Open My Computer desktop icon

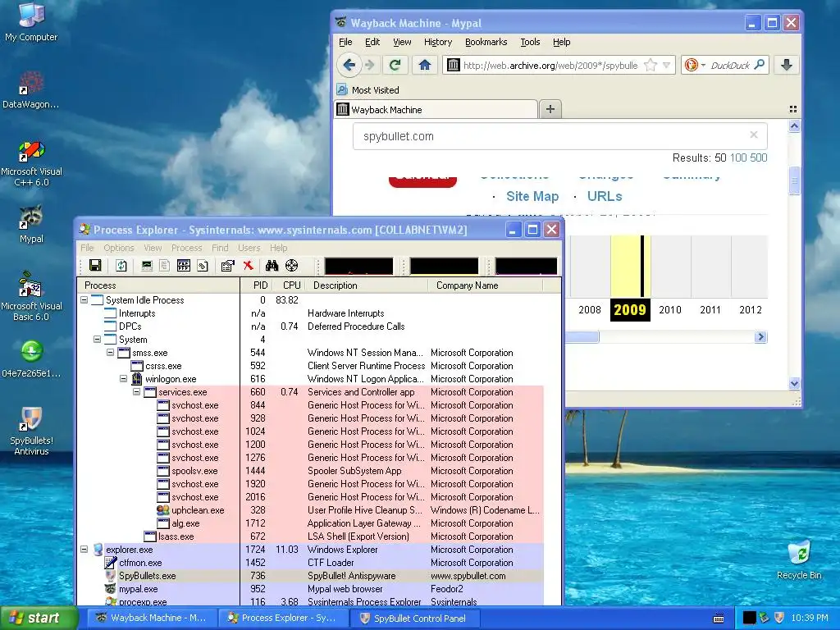[x=31, y=22]
